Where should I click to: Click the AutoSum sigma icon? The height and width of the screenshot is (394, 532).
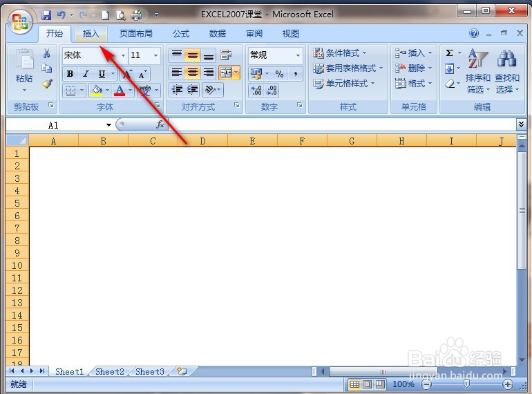pyautogui.click(x=449, y=53)
